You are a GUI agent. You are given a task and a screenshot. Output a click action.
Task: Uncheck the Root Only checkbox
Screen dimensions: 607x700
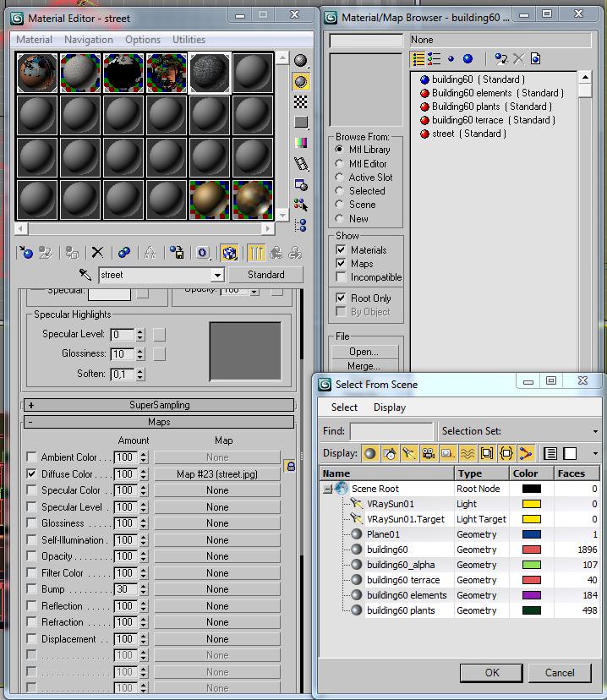[341, 298]
